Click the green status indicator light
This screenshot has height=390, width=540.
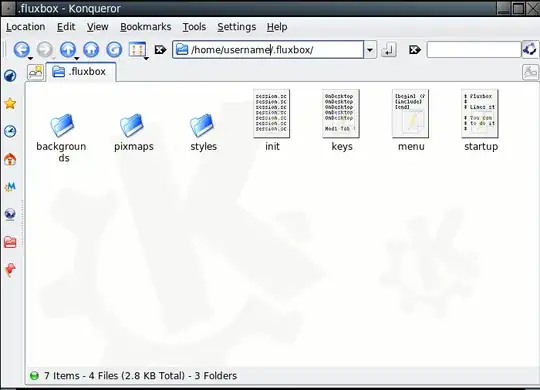[34, 376]
